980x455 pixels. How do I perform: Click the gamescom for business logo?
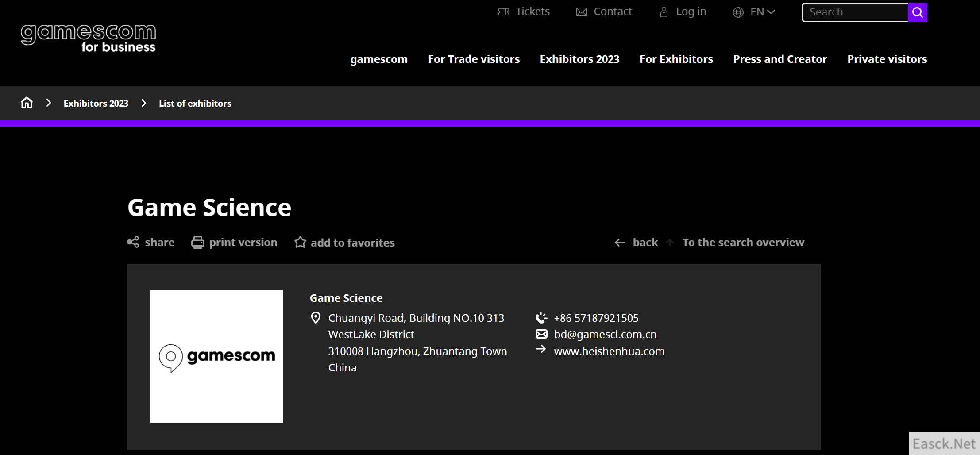88,38
